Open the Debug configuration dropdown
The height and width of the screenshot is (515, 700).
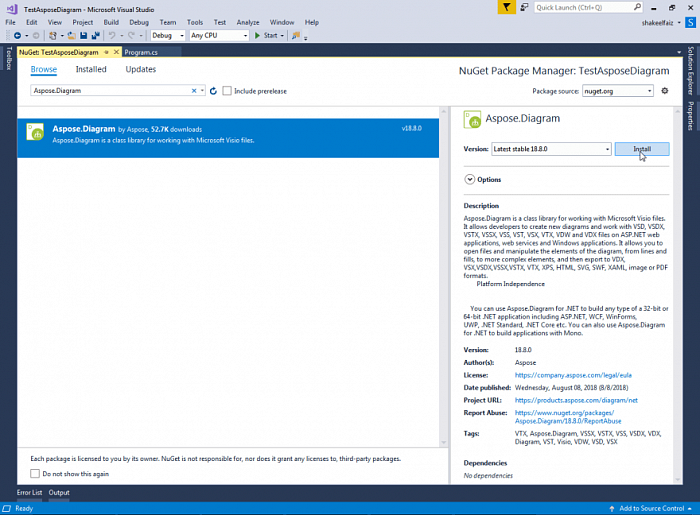click(168, 35)
